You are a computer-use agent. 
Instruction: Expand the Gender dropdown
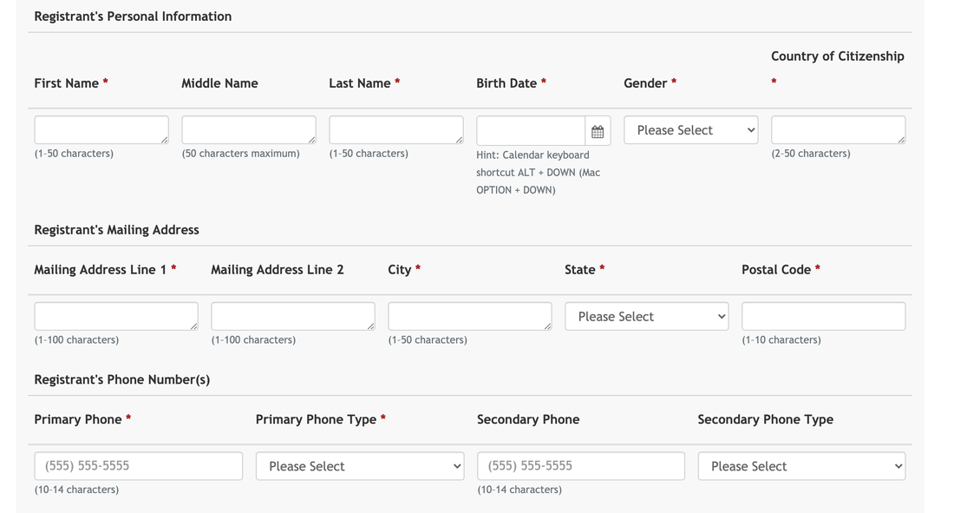(690, 130)
